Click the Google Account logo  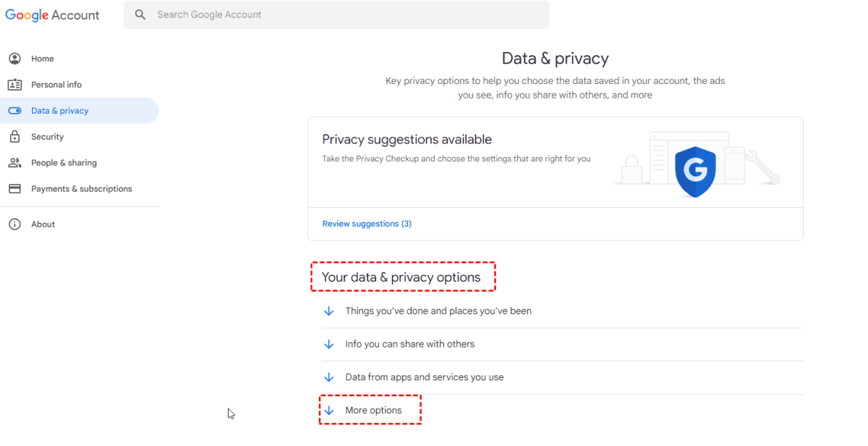pos(52,15)
